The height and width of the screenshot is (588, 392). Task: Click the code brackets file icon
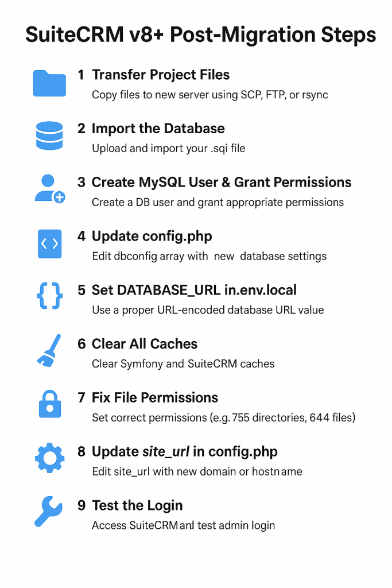pyautogui.click(x=50, y=243)
